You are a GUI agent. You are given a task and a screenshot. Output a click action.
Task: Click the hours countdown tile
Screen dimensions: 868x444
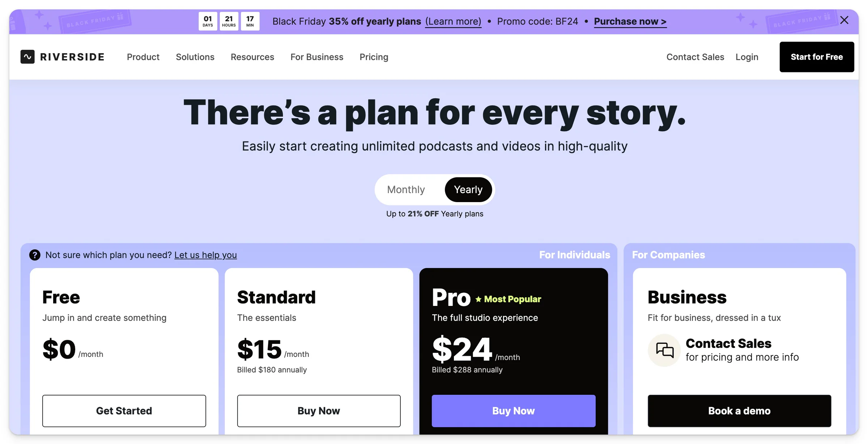pos(229,21)
